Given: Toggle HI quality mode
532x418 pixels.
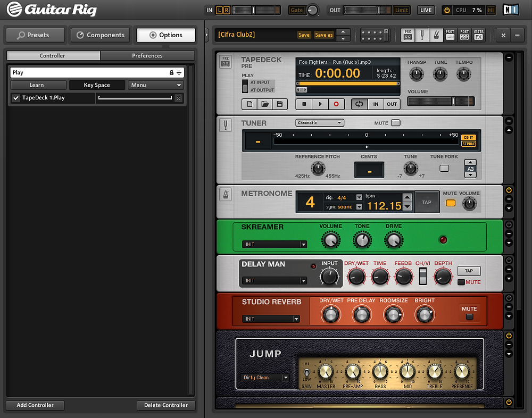Looking at the screenshot, I should click(x=491, y=10).
